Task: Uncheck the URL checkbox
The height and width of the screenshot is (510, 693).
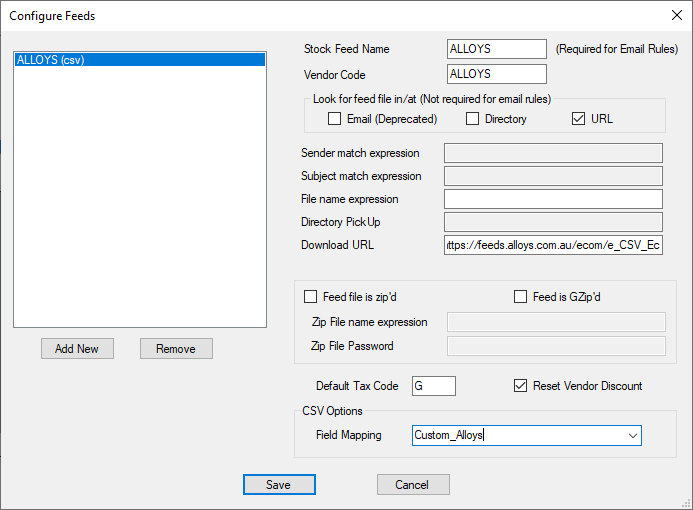Action: [578, 119]
